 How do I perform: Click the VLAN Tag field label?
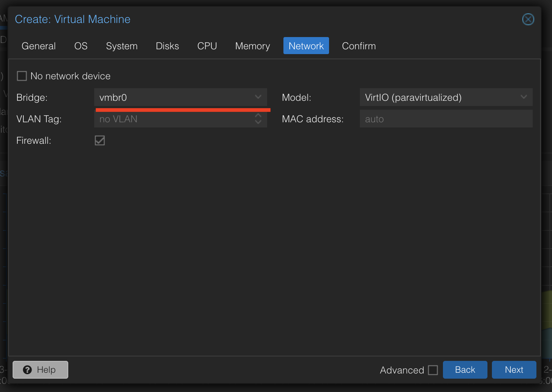click(x=39, y=119)
